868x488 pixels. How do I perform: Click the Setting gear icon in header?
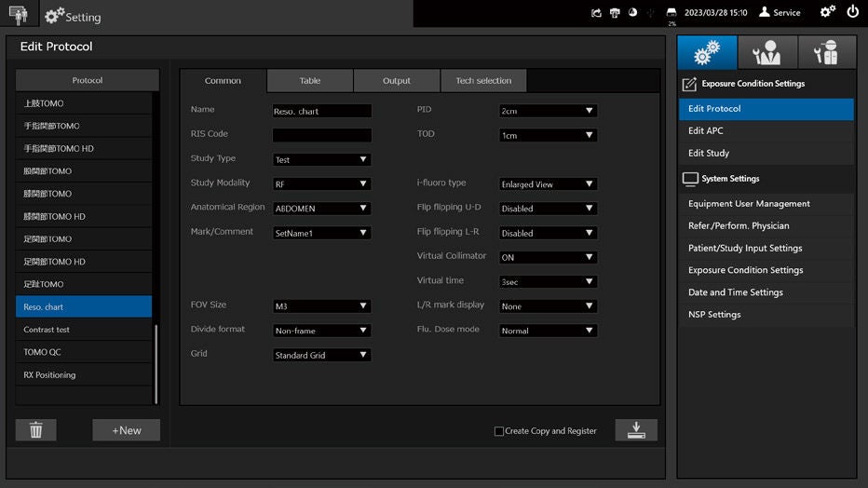click(54, 16)
